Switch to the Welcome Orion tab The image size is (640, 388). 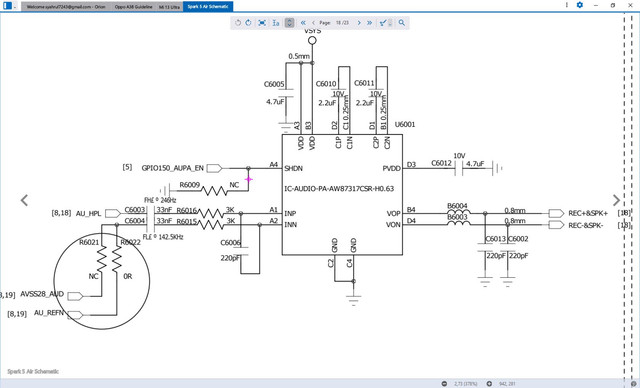[x=66, y=7]
